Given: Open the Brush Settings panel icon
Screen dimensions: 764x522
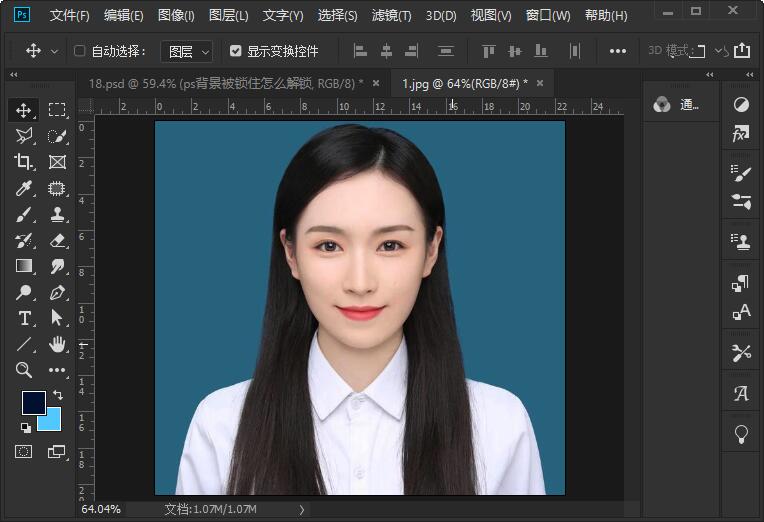Looking at the screenshot, I should pos(741,173).
